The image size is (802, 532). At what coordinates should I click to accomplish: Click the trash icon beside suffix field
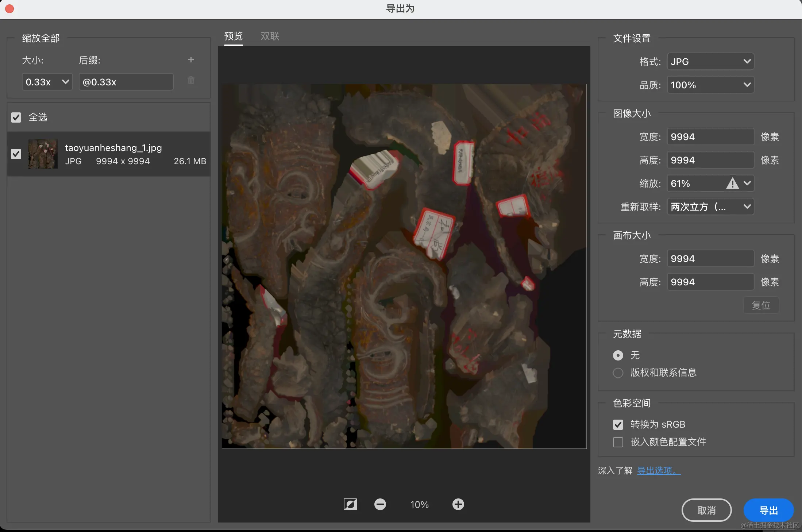[191, 80]
